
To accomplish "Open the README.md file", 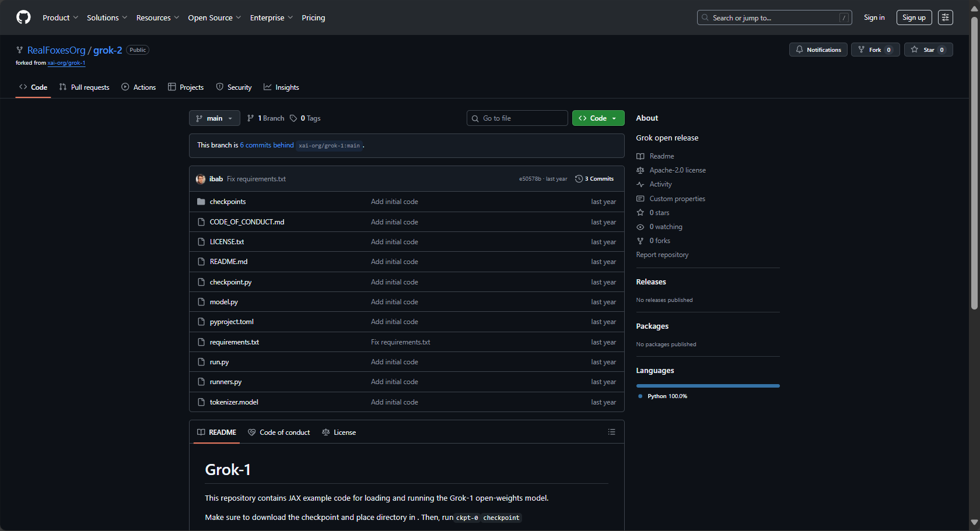I will point(229,262).
